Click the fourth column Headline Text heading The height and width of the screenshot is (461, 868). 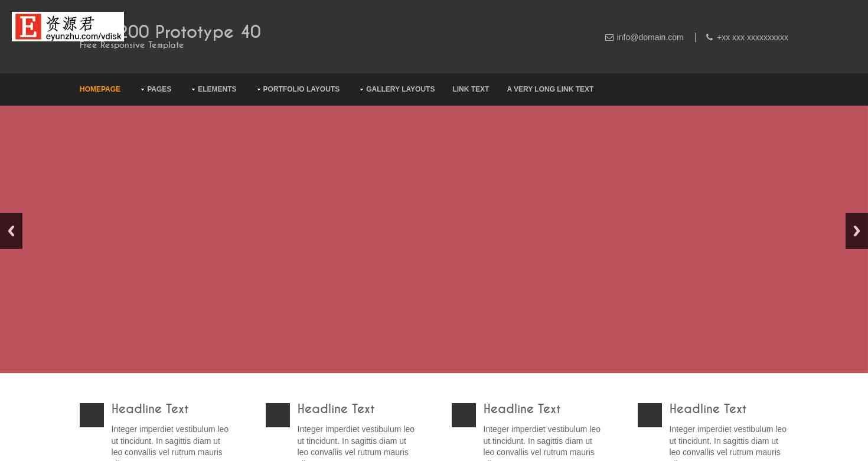(x=708, y=409)
